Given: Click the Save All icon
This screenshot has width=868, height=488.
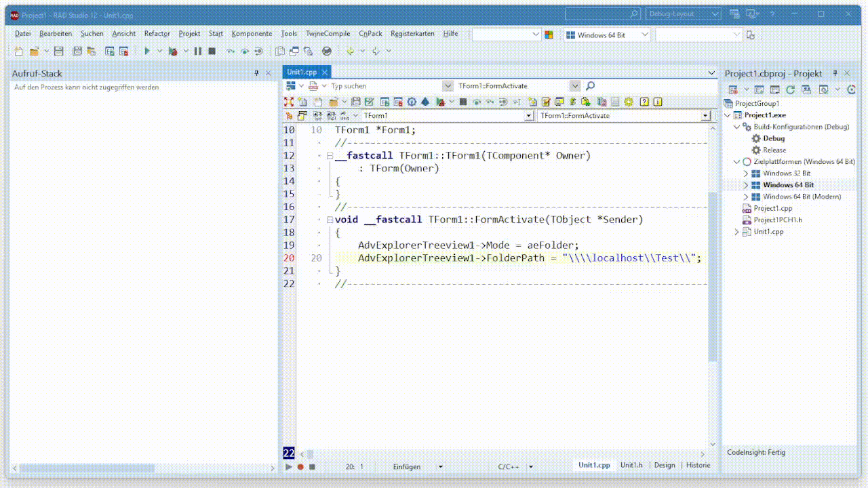Looking at the screenshot, I should click(x=77, y=51).
